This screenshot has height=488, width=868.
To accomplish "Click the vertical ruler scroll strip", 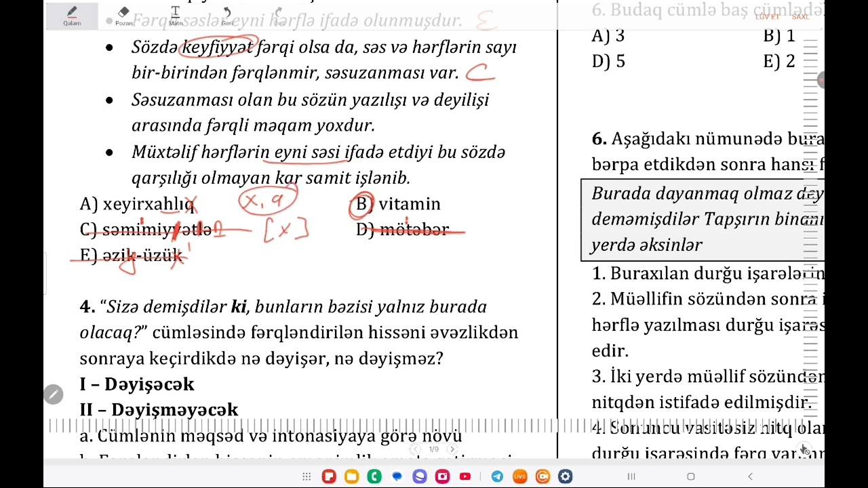I will [811, 230].
